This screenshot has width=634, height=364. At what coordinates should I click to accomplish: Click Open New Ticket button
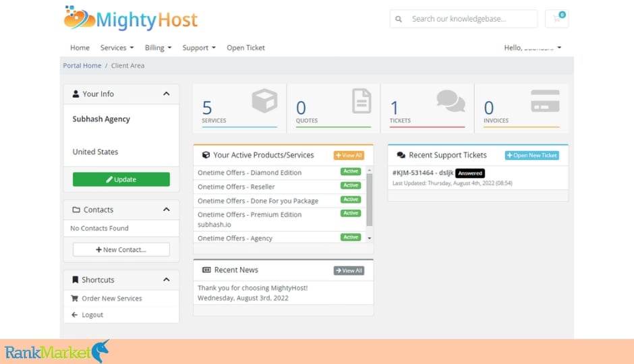click(x=531, y=155)
